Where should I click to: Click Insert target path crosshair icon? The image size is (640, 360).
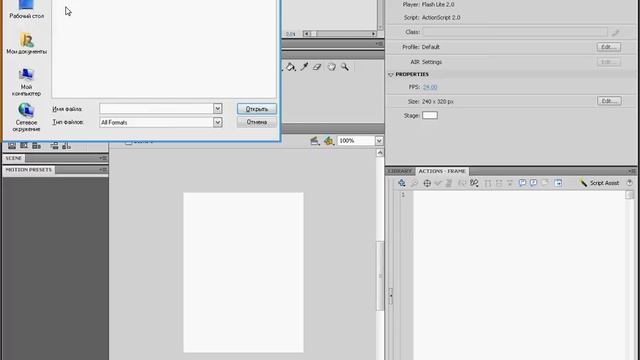coord(427,183)
